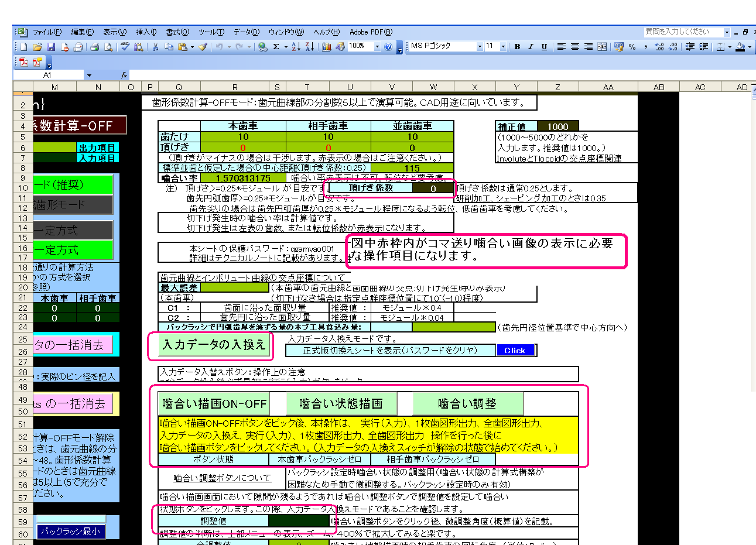Click Increase Indent icon
This screenshot has height=545, width=756.
pos(703,47)
